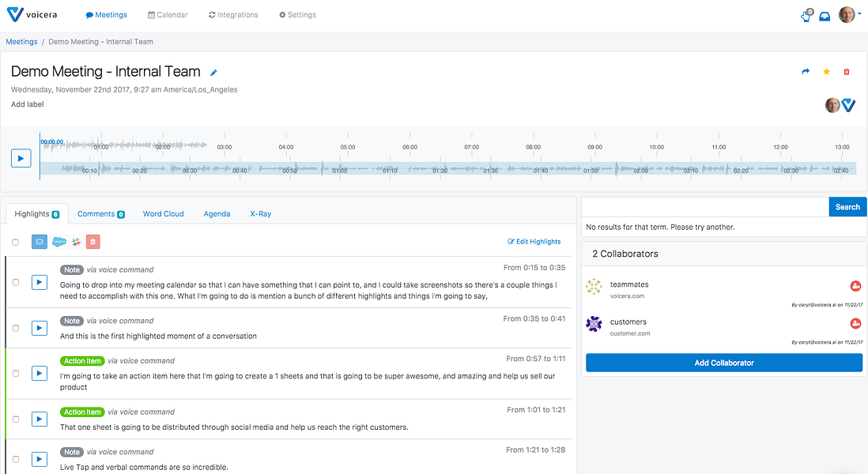The image size is (868, 474).
Task: Open the Settings nav item
Action: click(x=297, y=15)
